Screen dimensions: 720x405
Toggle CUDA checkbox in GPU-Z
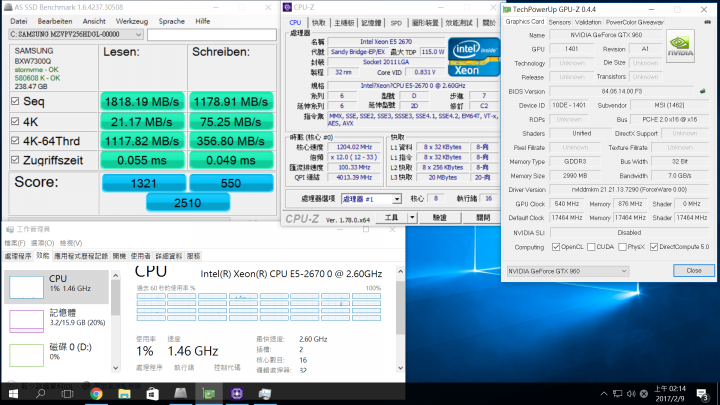[591, 247]
